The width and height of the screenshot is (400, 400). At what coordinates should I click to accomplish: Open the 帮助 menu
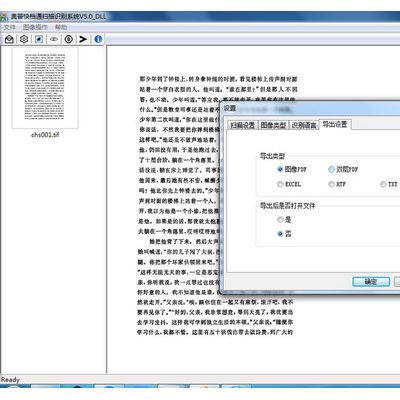(61, 27)
